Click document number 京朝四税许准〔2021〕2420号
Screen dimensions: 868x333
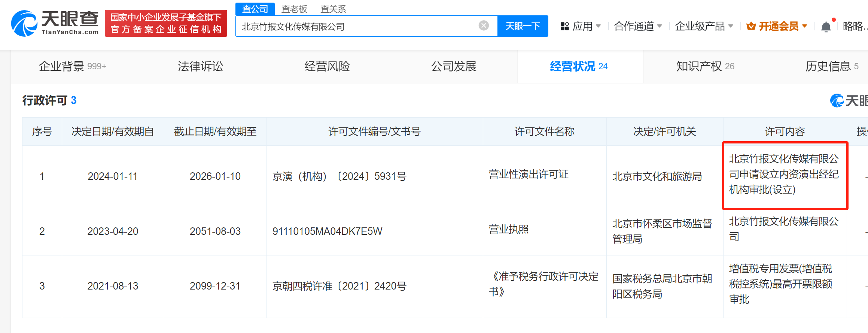coord(339,286)
